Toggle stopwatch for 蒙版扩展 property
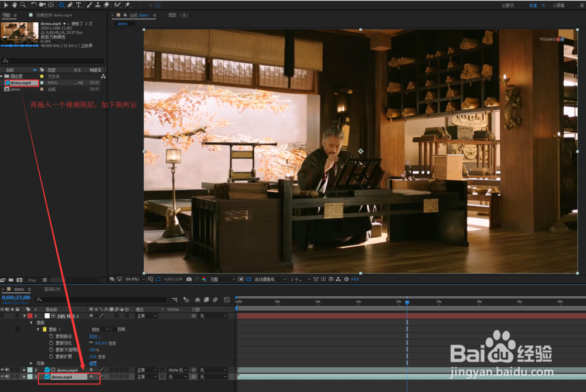Image resolution: width=586 pixels, height=392 pixels. tap(51, 356)
